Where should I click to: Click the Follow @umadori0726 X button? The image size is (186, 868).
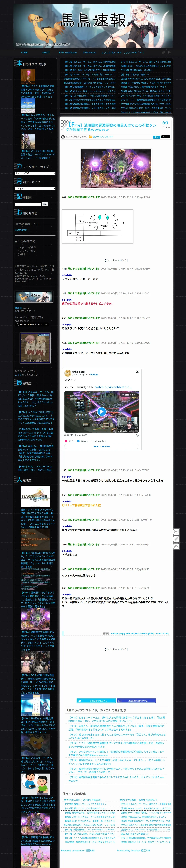32,324
